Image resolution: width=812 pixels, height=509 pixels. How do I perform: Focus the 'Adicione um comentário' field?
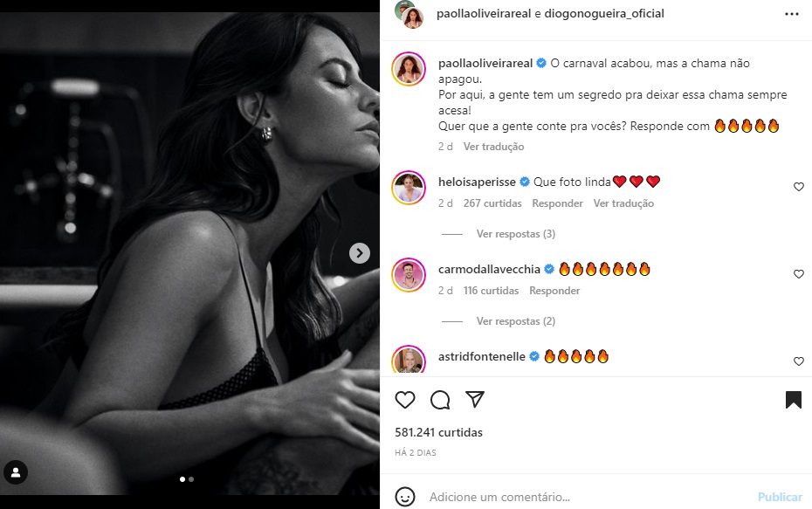(x=585, y=497)
